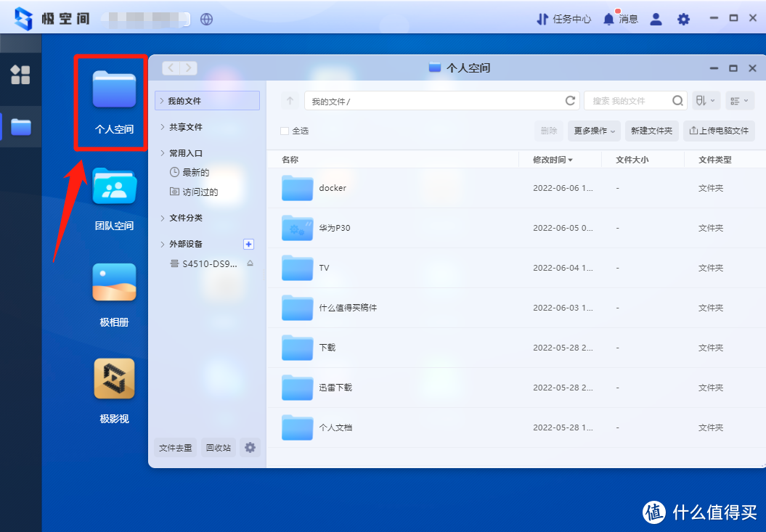Screen dimensions: 766x532
Task: Select 最新的 in sidebar
Action: 195,173
